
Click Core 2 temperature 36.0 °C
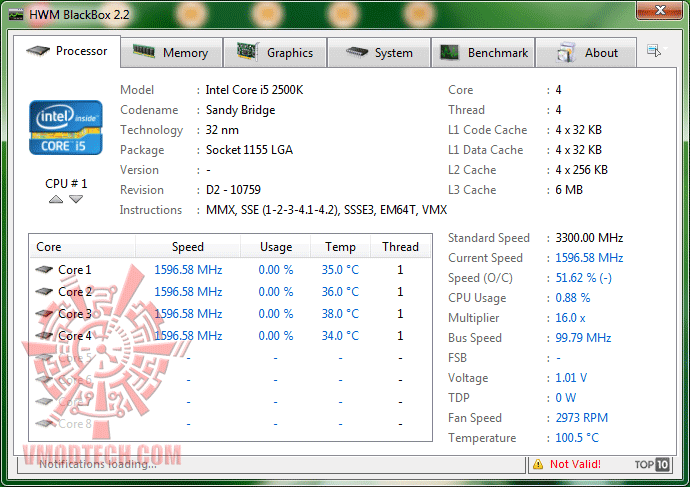[x=340, y=292]
